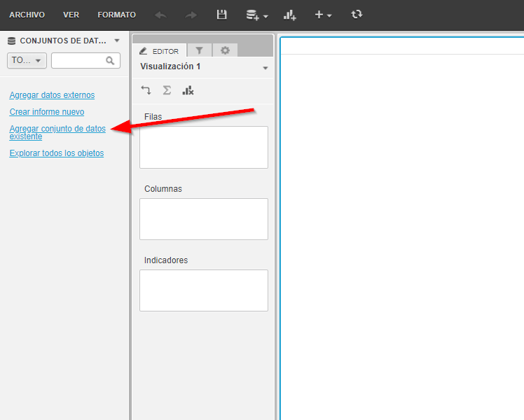Open the VER menu

(71, 15)
